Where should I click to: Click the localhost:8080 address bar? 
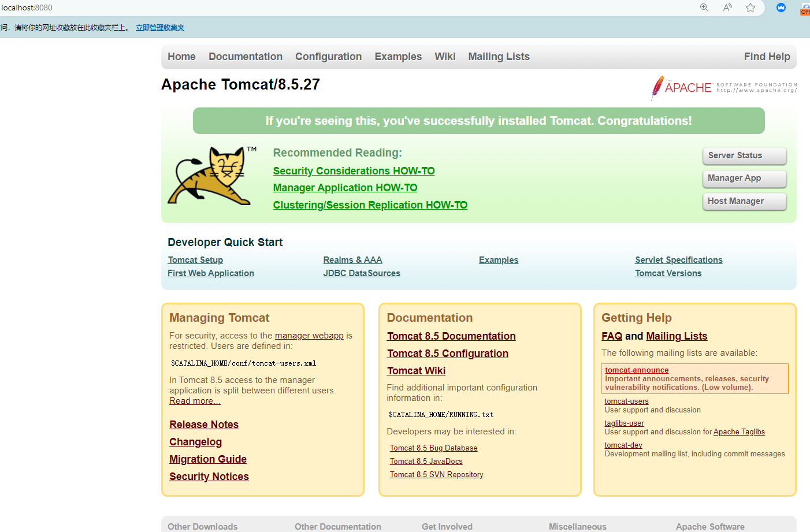pyautogui.click(x=27, y=8)
